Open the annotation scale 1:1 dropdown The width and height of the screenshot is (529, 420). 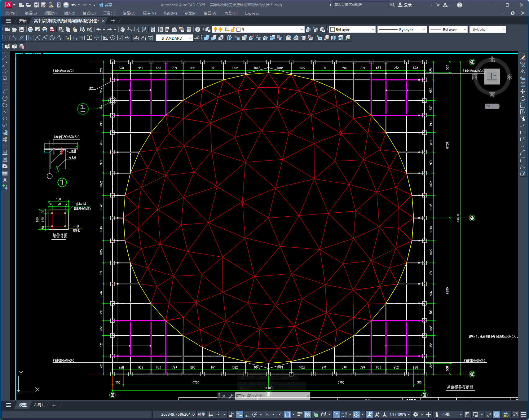pos(408,414)
